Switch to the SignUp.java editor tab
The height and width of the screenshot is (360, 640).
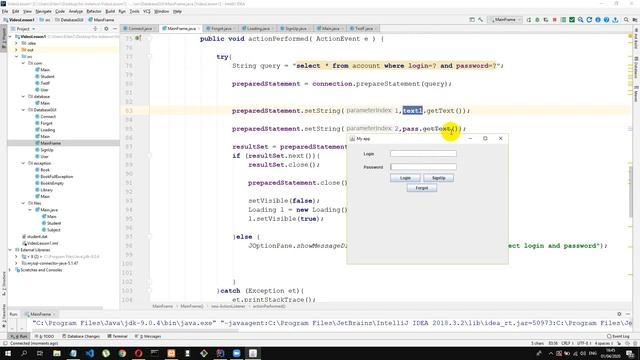pos(296,29)
